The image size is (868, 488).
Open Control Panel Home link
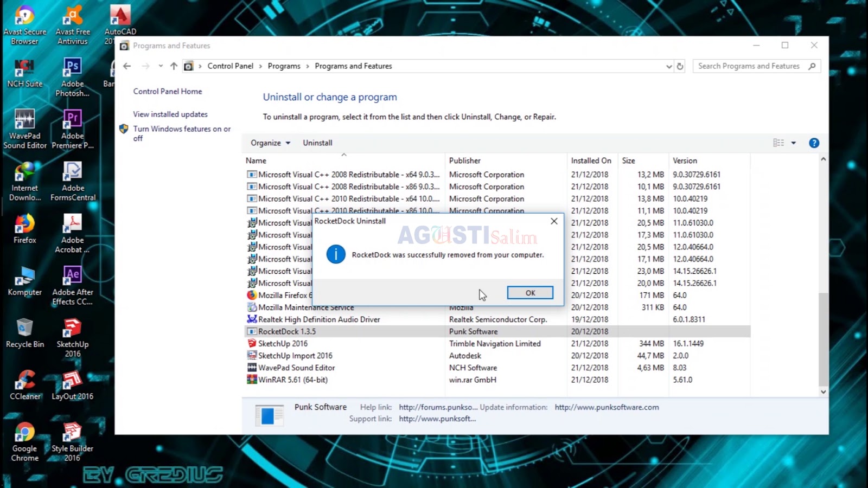point(168,92)
